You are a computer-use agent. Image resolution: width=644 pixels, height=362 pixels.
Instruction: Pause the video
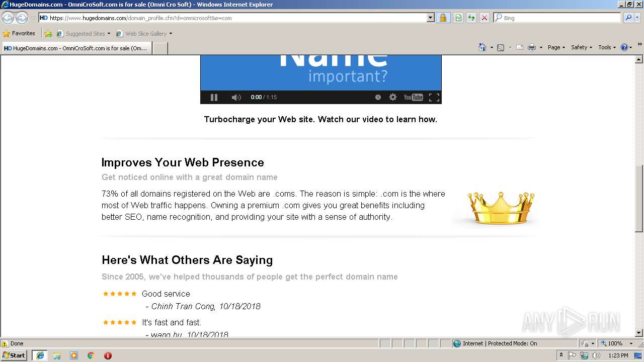[214, 97]
